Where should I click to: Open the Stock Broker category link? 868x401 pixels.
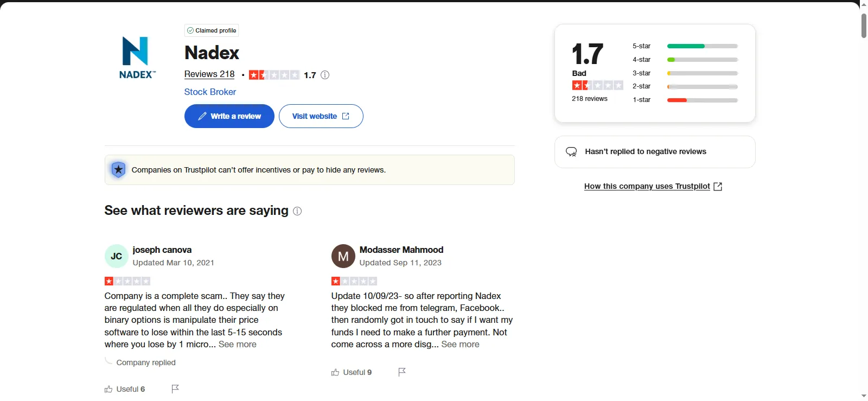(210, 92)
